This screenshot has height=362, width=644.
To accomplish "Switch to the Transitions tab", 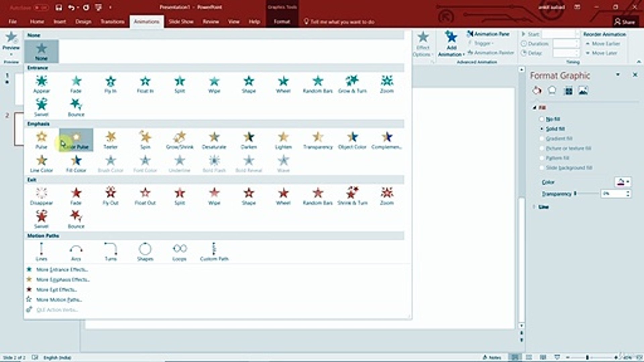I will tap(112, 21).
